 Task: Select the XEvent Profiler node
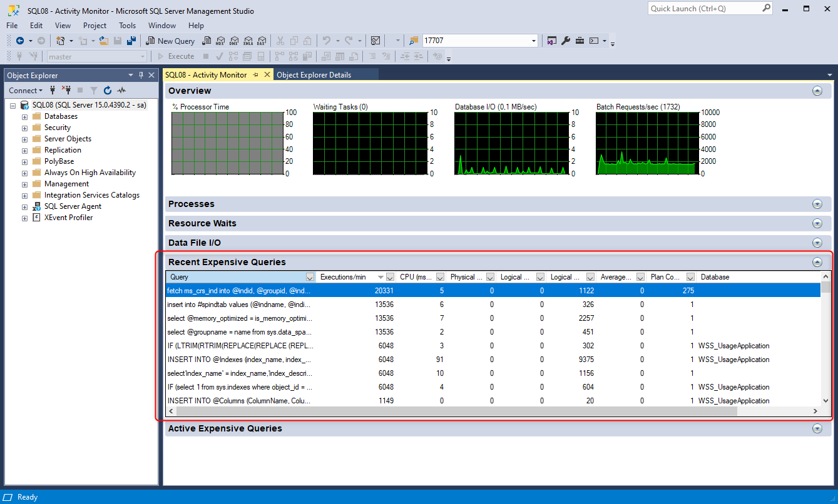(x=68, y=218)
